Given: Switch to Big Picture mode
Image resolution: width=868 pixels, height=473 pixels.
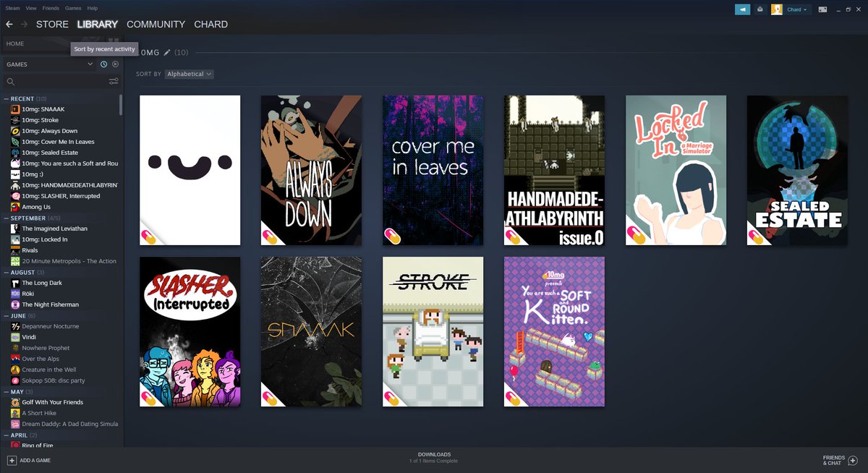Looking at the screenshot, I should pyautogui.click(x=822, y=9).
